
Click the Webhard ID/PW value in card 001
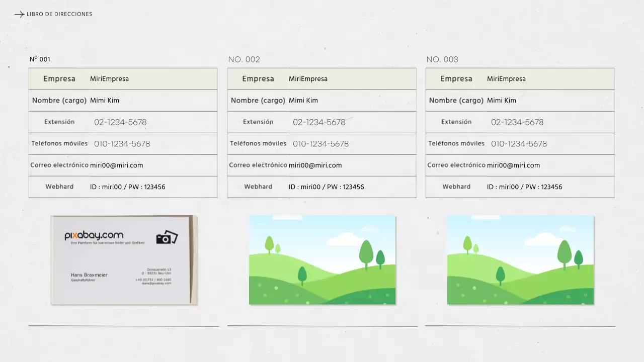pos(127,187)
